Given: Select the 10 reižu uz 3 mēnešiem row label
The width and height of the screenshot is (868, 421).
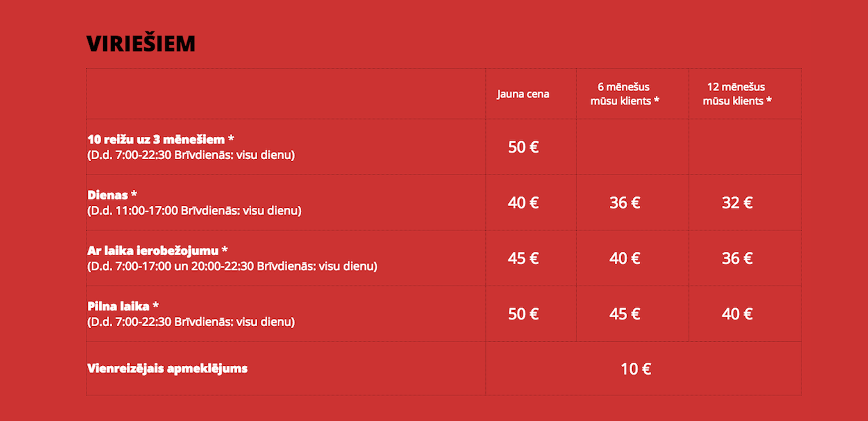Looking at the screenshot, I should 160,139.
